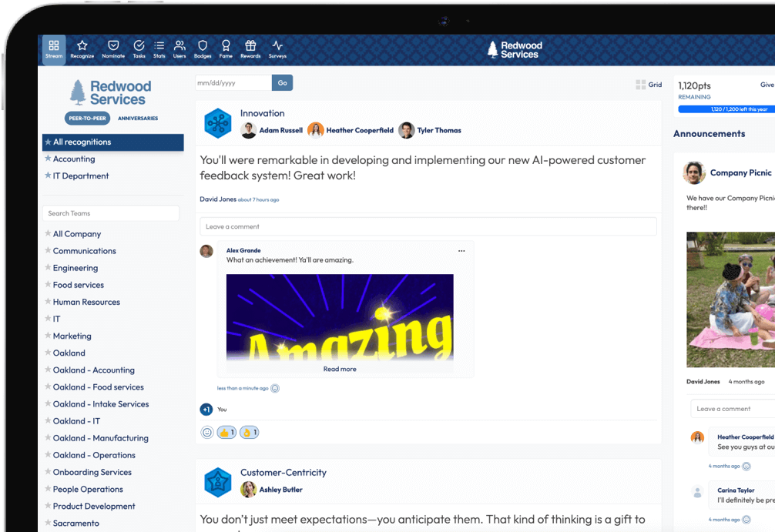Open the add reaction smiley picker
The height and width of the screenshot is (532, 775).
tap(206, 433)
